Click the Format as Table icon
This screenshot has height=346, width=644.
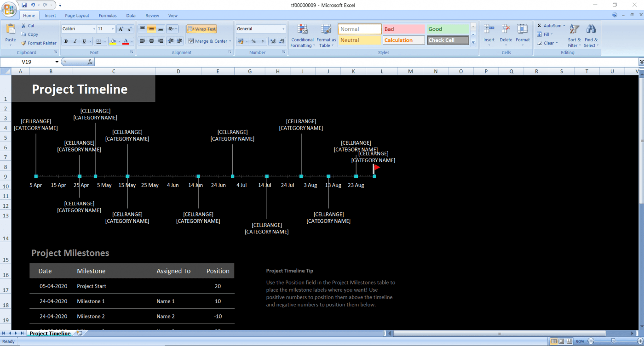pyautogui.click(x=326, y=30)
